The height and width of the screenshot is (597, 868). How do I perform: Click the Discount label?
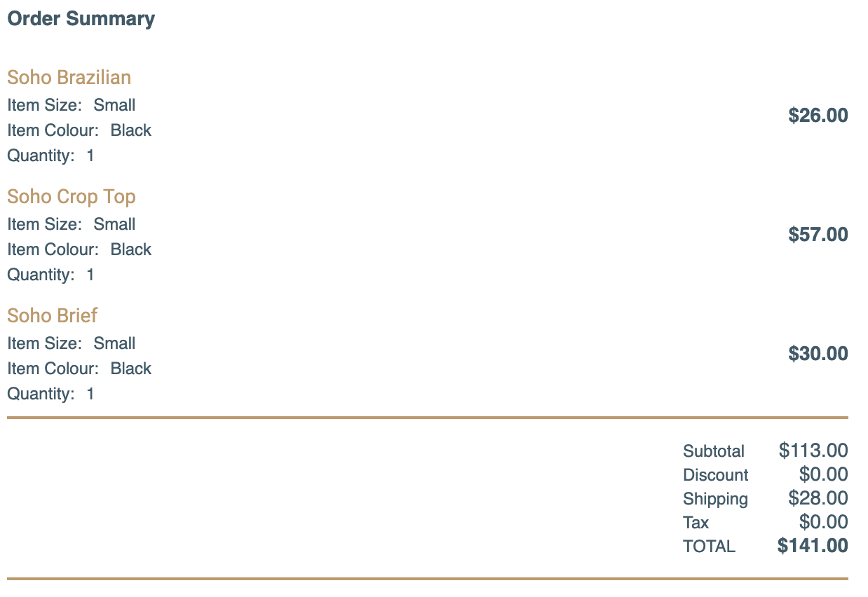[716, 475]
